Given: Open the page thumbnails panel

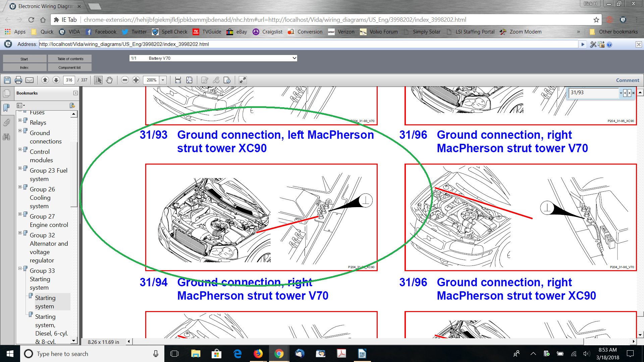Looking at the screenshot, I should coord(6,94).
